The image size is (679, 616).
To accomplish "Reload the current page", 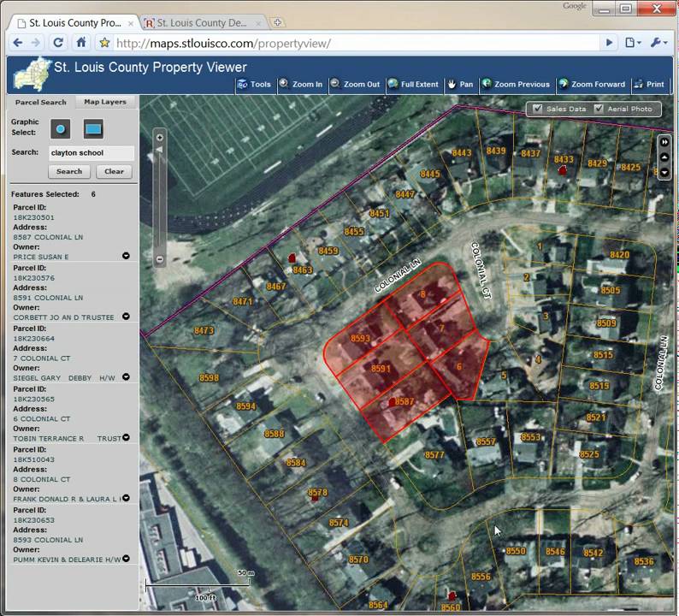I will 58,43.
